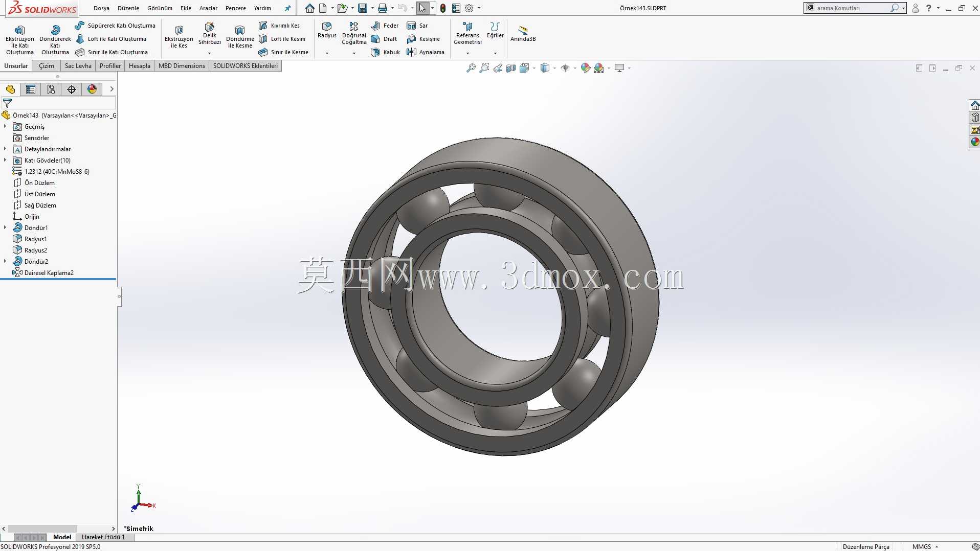Apply Radyus fillet tool
Image resolution: width=980 pixels, height=551 pixels.
click(x=327, y=30)
